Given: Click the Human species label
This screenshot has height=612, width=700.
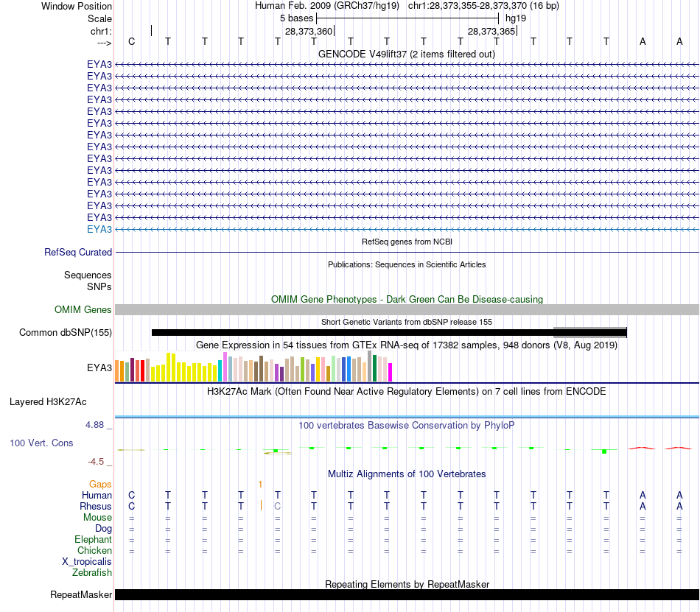Looking at the screenshot, I should [97, 495].
